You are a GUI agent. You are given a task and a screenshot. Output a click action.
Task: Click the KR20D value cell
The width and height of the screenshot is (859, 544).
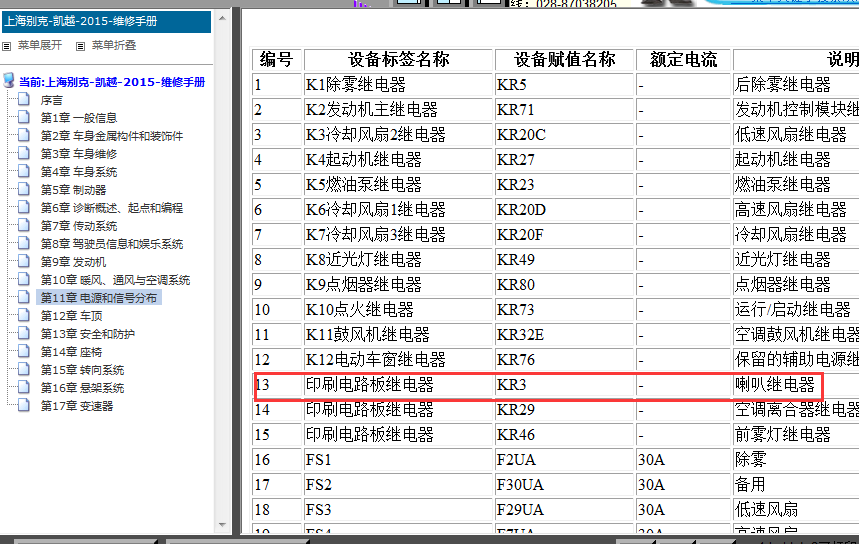click(x=564, y=210)
